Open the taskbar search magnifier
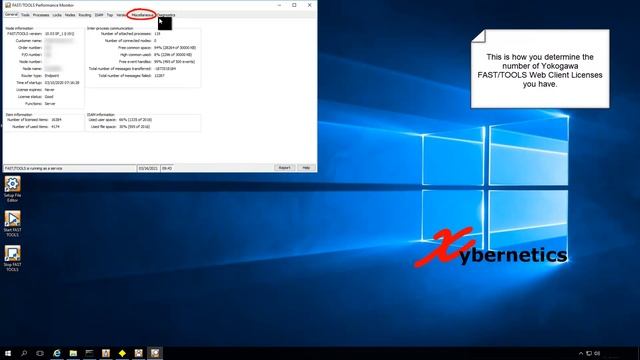This screenshot has width=640, height=360. tap(24, 353)
